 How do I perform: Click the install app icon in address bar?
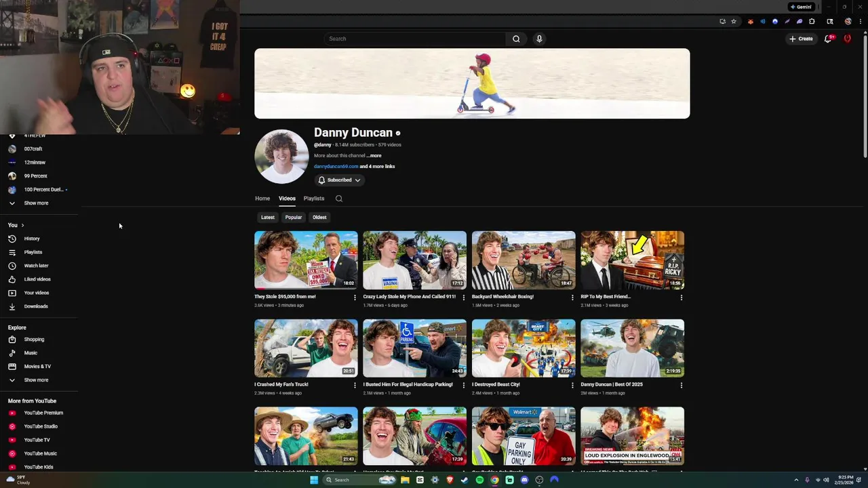(722, 21)
